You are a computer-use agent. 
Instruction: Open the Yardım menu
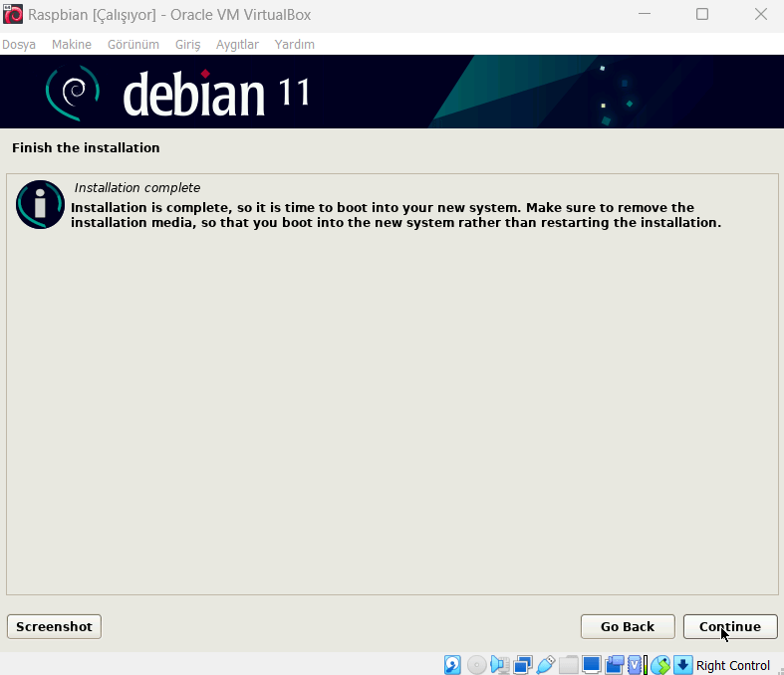(295, 45)
